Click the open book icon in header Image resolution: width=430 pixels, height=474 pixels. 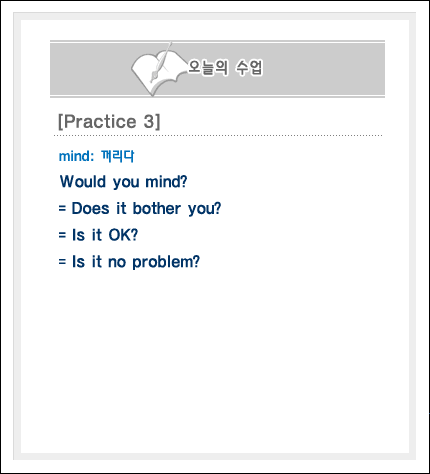coord(158,72)
